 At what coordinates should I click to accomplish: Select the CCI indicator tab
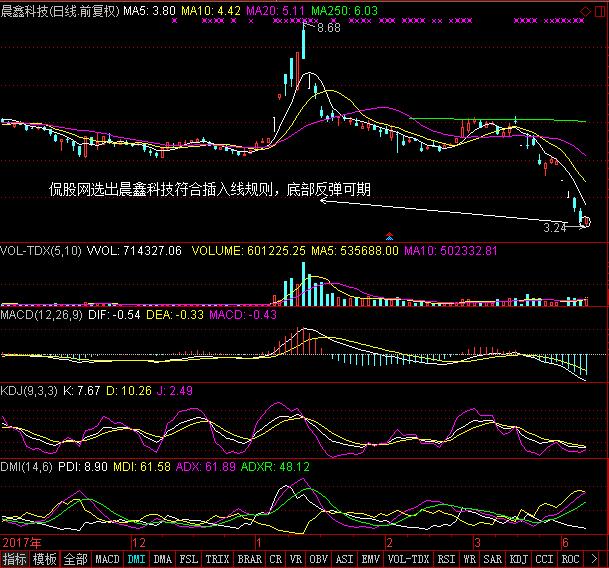point(545,559)
